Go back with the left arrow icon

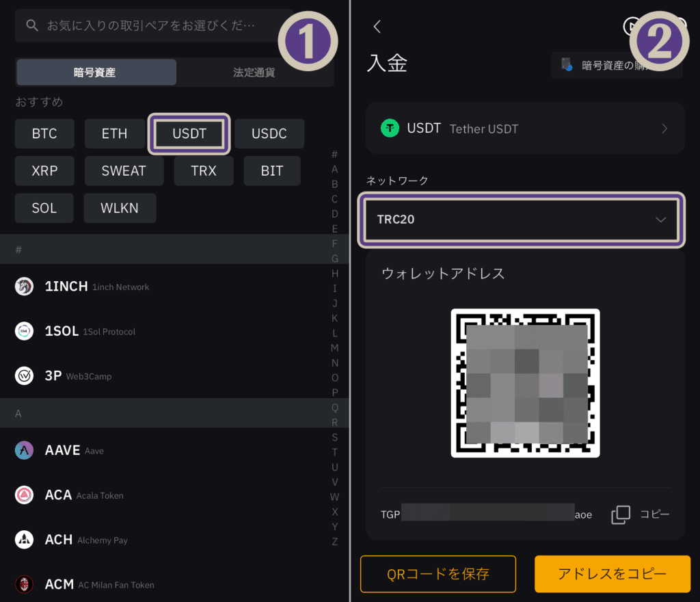[377, 27]
